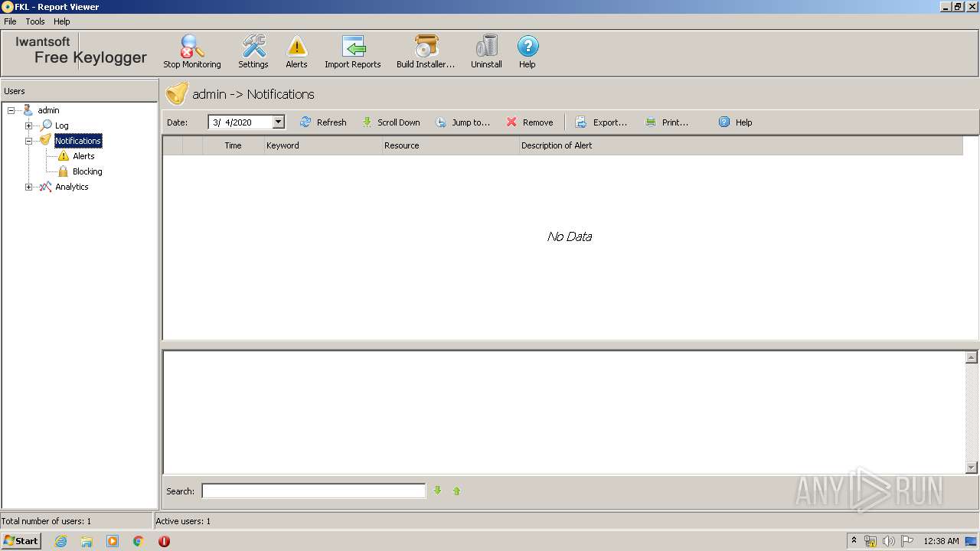The image size is (980, 551).
Task: Click the 12:38 AM system clock
Action: click(x=941, y=541)
